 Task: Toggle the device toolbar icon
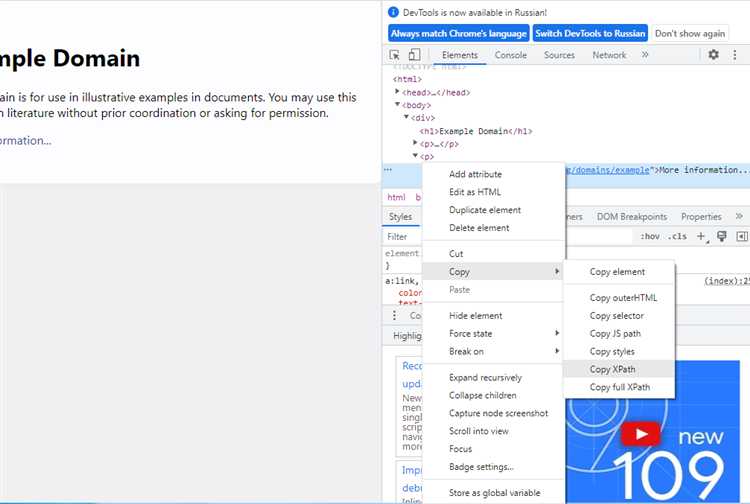click(x=414, y=55)
